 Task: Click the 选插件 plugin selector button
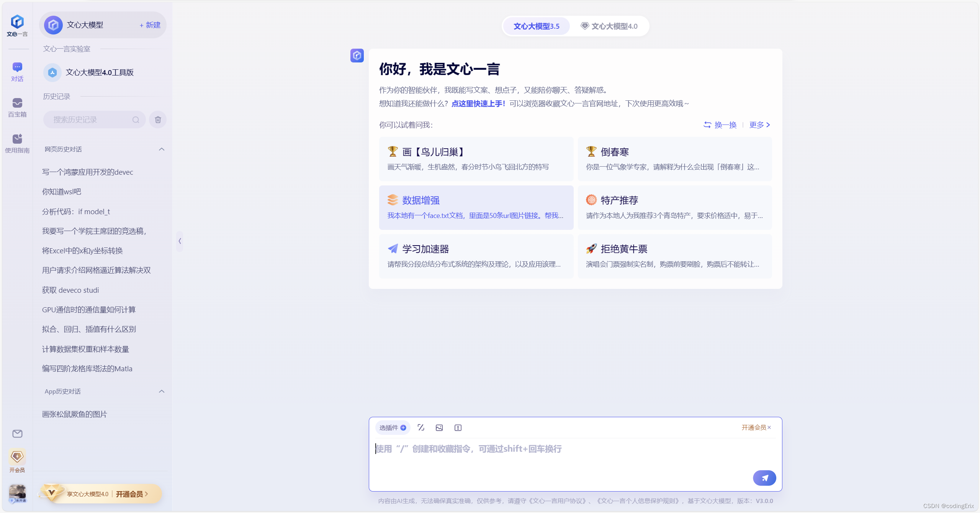[393, 428]
